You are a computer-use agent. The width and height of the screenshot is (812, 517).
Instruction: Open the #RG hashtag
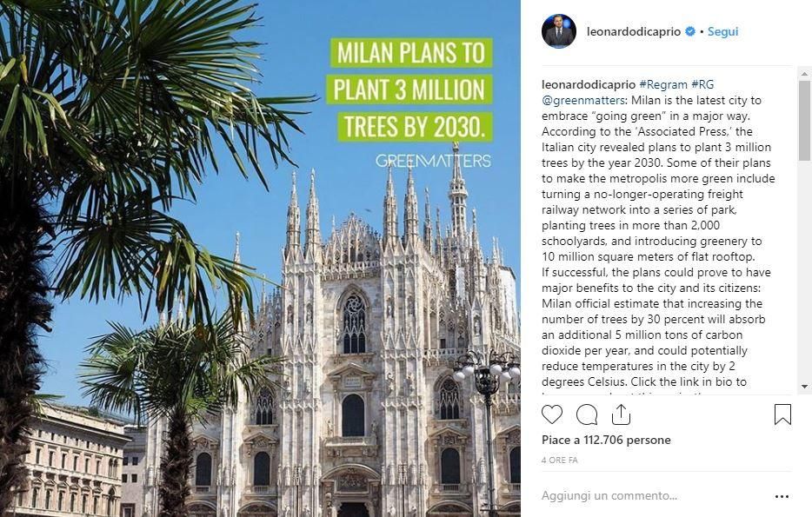(702, 84)
